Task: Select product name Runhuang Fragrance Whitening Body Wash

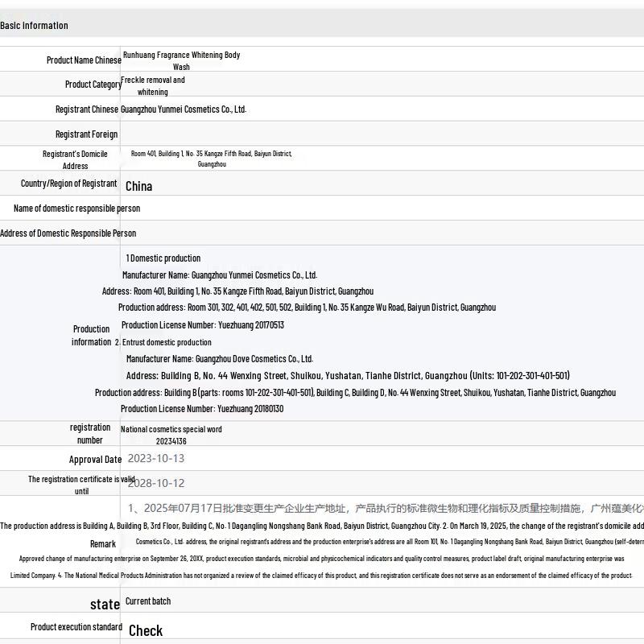Action: pos(181,61)
